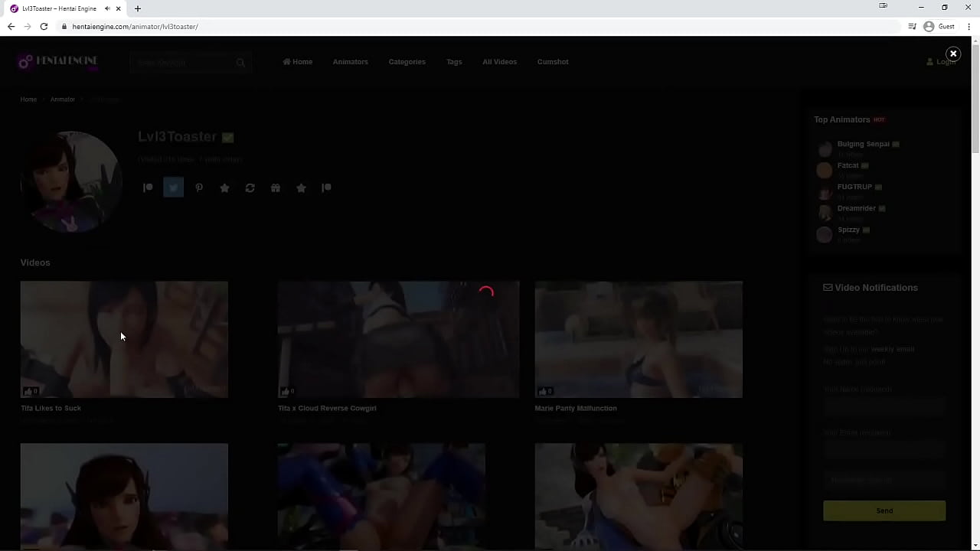Click the Patreon icon below the animator name

tap(148, 187)
